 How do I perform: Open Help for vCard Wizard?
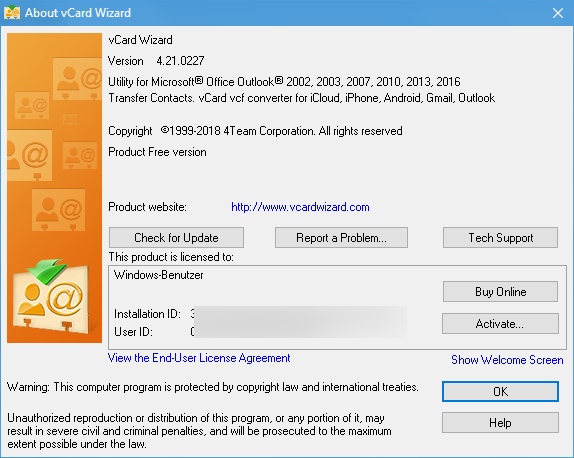coord(500,423)
